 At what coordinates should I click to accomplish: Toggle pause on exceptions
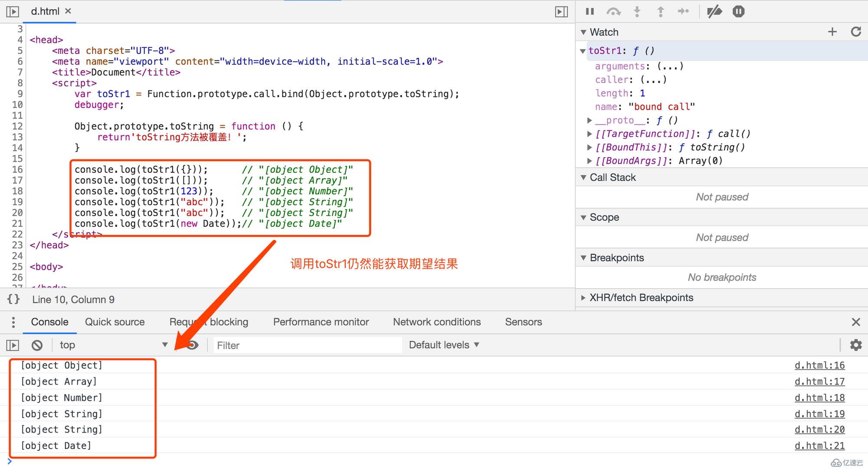point(738,11)
